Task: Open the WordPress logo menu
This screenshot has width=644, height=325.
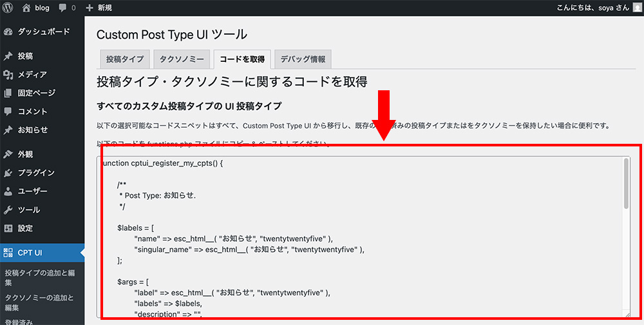Action: tap(8, 8)
